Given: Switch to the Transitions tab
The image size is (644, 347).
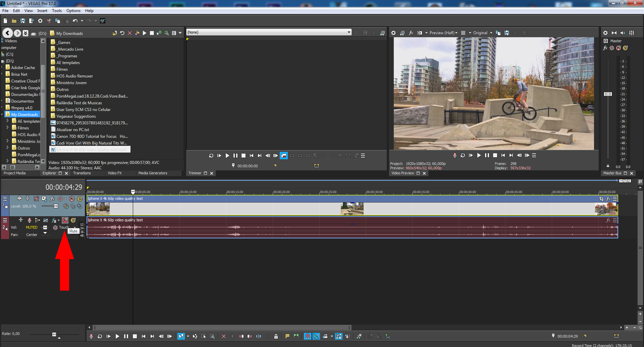Looking at the screenshot, I should click(82, 173).
